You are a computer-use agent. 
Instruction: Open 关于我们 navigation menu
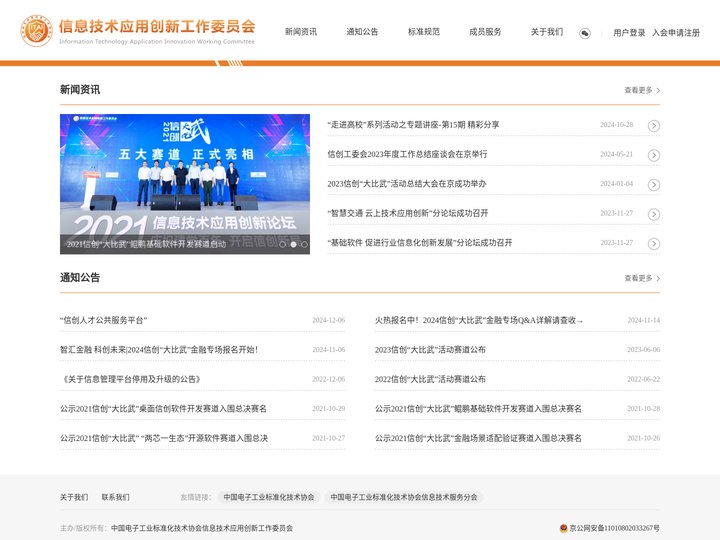[547, 32]
